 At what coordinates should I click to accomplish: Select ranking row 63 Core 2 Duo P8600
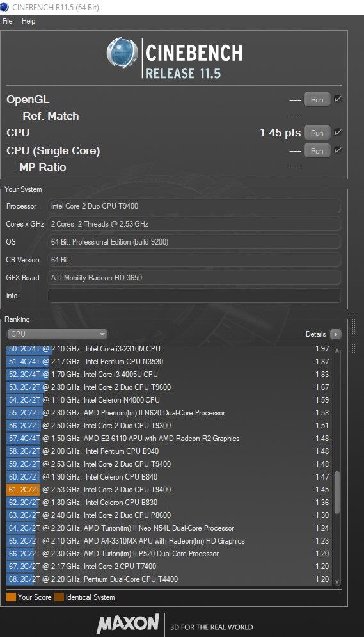[x=170, y=515]
